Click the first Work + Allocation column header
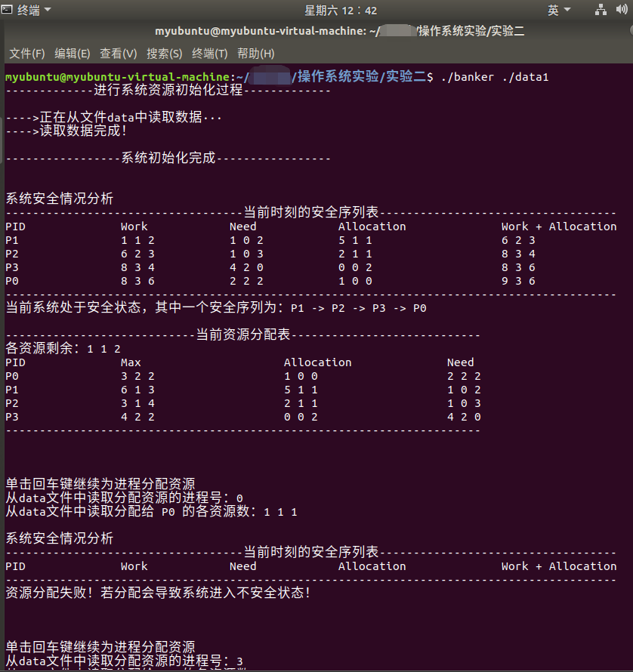Viewport: 633px width, 672px height. tap(559, 227)
